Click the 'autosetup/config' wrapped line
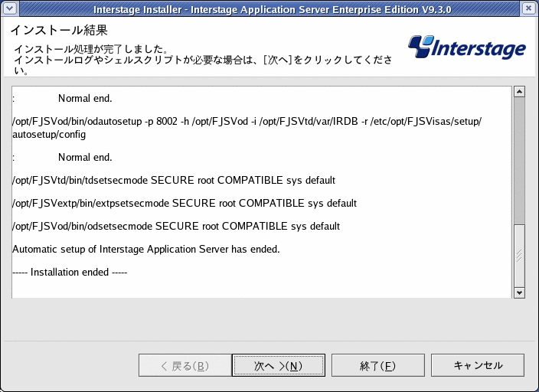The image size is (539, 392). click(49, 135)
